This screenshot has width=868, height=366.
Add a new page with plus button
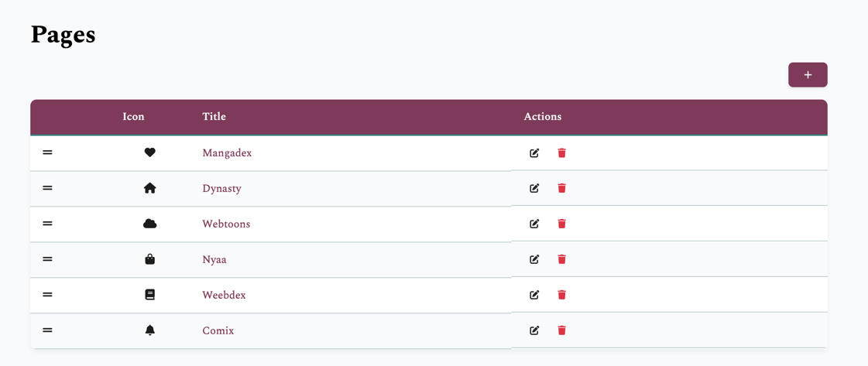[808, 75]
